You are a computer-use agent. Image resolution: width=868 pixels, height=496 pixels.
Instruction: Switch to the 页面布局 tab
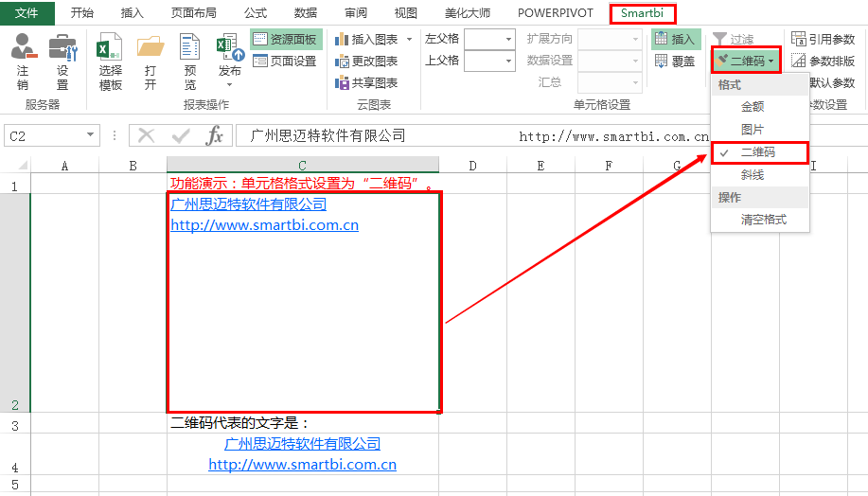(194, 12)
